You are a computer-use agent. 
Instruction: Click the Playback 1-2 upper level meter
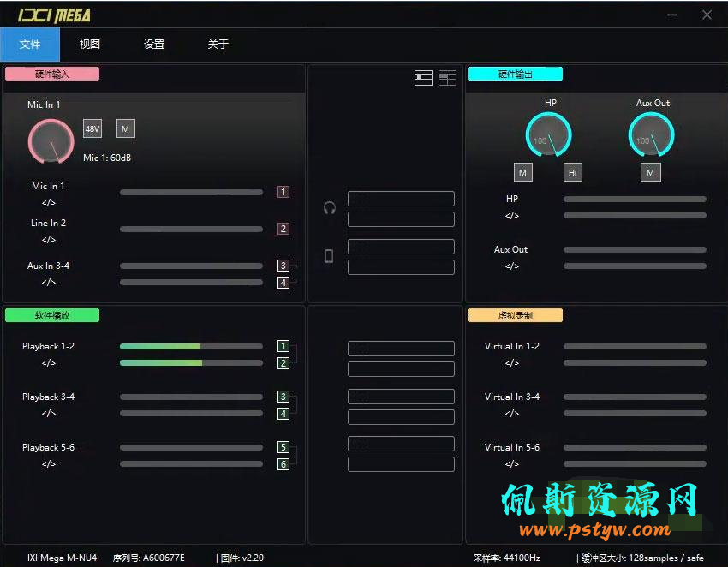tap(191, 346)
